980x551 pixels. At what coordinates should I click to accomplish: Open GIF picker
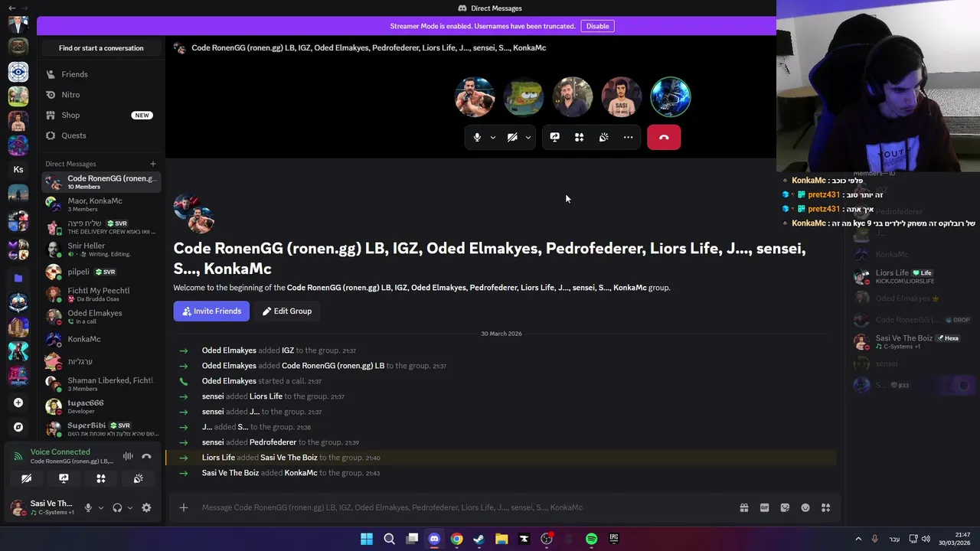tap(764, 507)
